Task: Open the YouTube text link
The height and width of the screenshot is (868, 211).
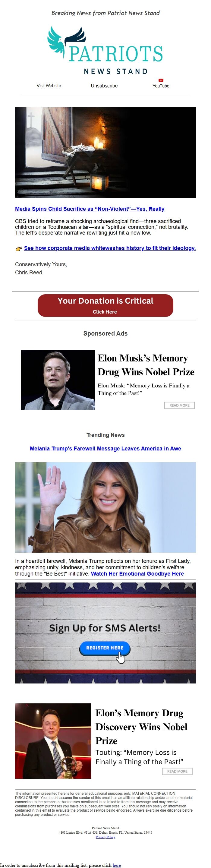Action: (161, 86)
